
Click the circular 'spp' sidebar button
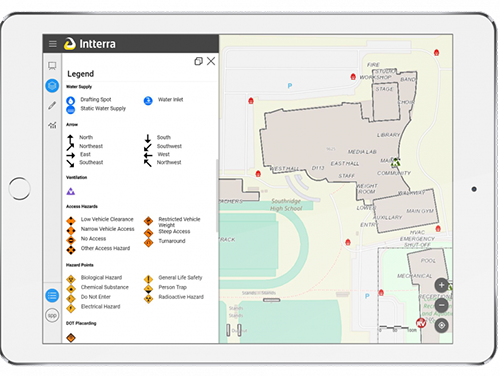52,315
